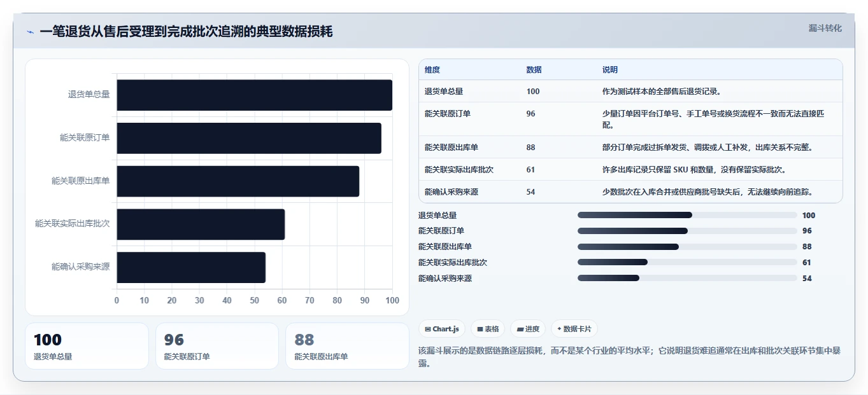Open the stat card showing 88 能关联原出库单
The image size is (868, 395).
coord(347,346)
